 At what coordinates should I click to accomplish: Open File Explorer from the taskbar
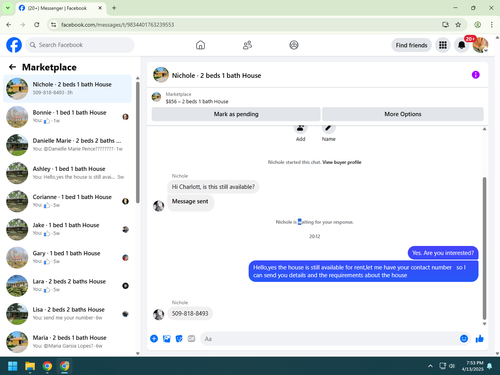(x=30, y=366)
